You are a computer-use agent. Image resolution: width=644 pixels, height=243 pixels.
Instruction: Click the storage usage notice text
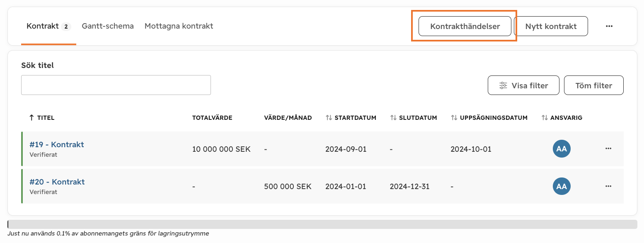(108, 233)
